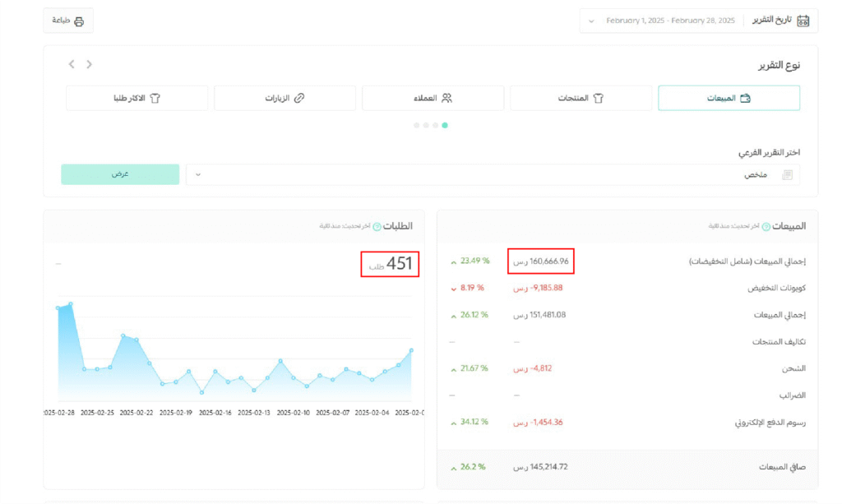Click the left chevron in report type header

[x=72, y=64]
